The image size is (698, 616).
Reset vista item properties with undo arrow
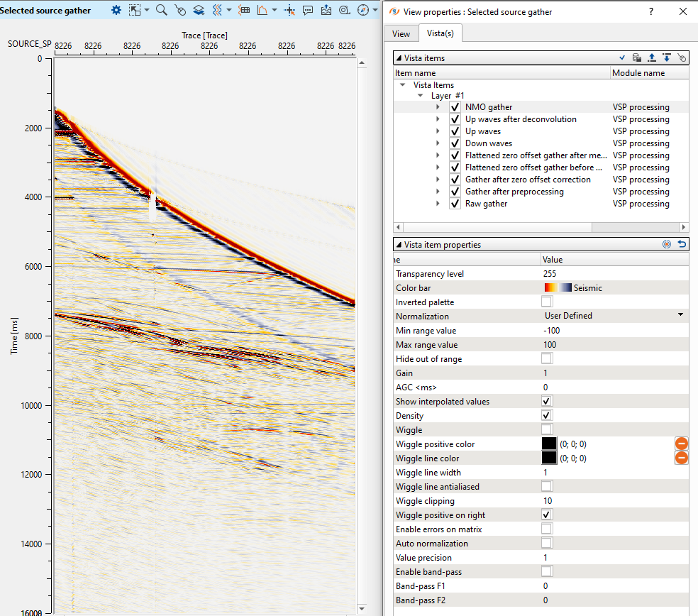tap(682, 244)
